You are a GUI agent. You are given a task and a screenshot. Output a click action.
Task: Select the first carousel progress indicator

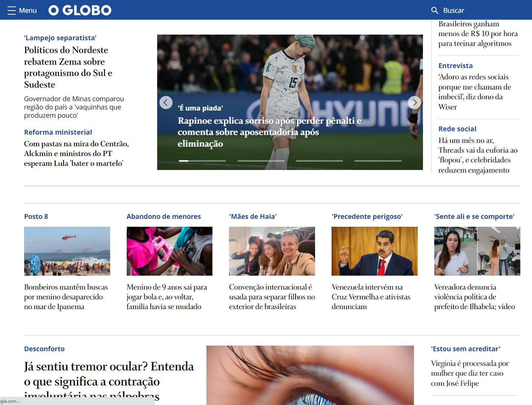coord(202,161)
